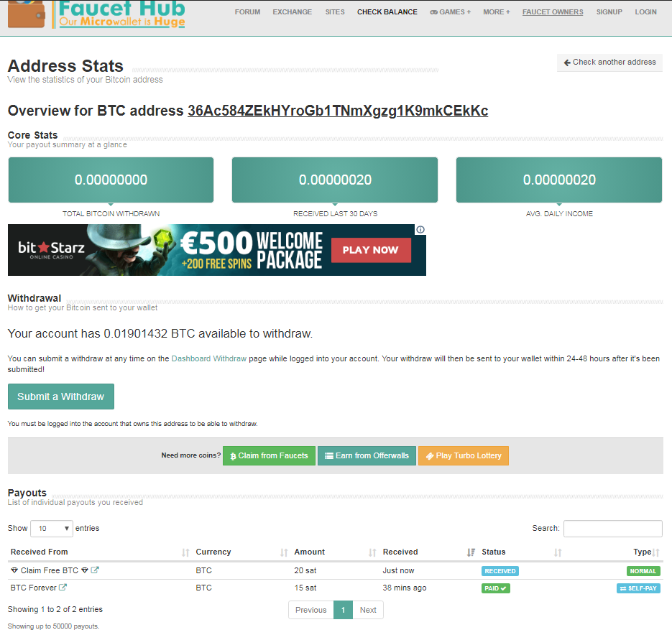The image size is (672, 635).
Task: Open the Show entries dropdown
Action: (52, 528)
